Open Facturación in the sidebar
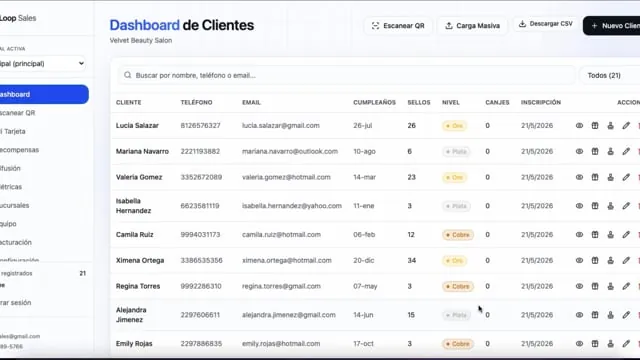 click(x=44, y=242)
